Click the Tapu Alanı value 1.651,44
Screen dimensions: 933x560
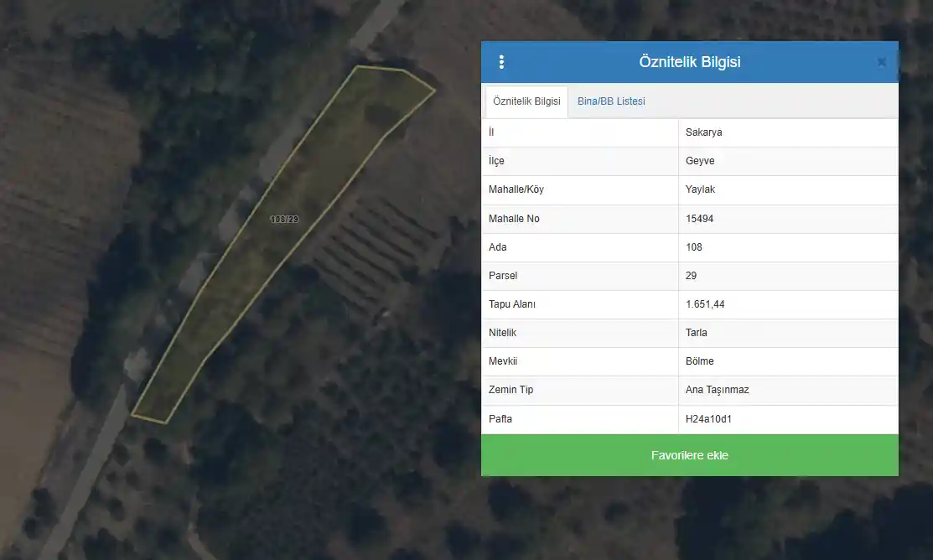click(704, 304)
